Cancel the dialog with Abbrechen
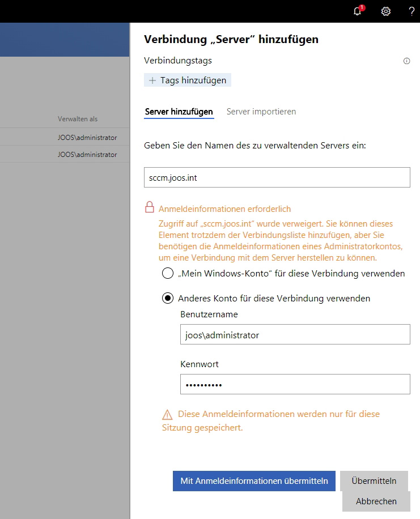 pyautogui.click(x=376, y=501)
